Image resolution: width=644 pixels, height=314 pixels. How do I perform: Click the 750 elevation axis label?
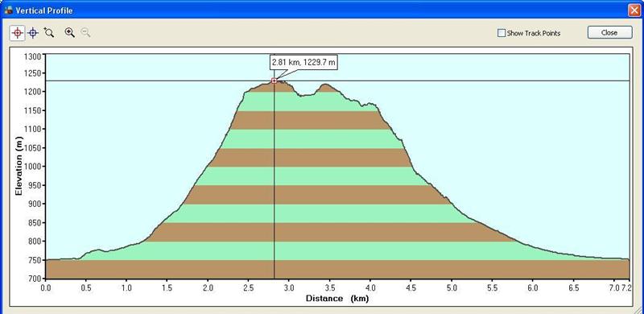coord(35,260)
